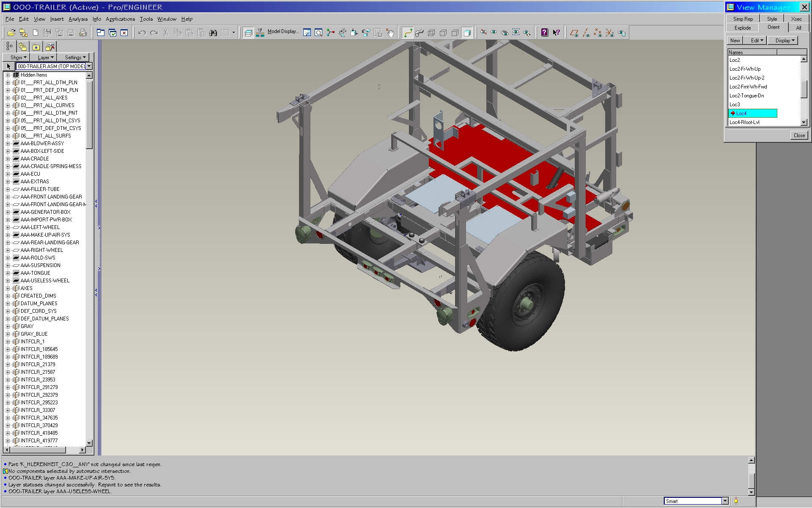Click the Unhide eye icon
The image size is (812, 508).
pos(494,33)
